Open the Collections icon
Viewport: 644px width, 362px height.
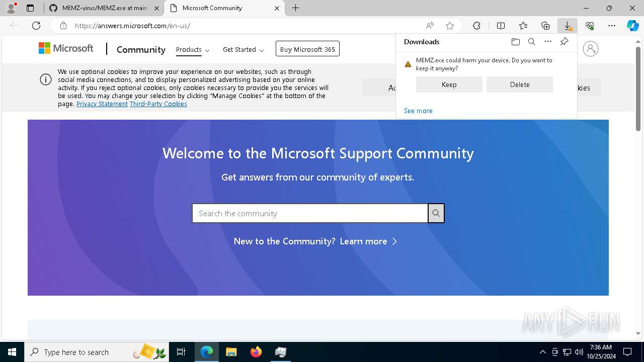pyautogui.click(x=545, y=26)
